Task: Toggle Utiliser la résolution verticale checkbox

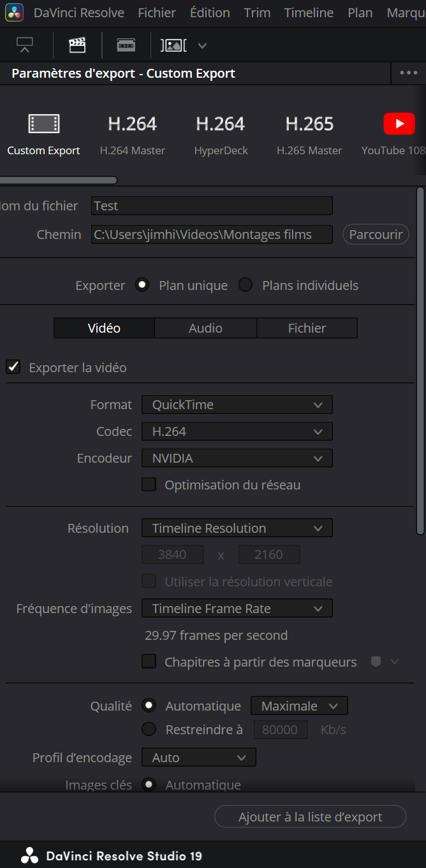Action: point(149,581)
